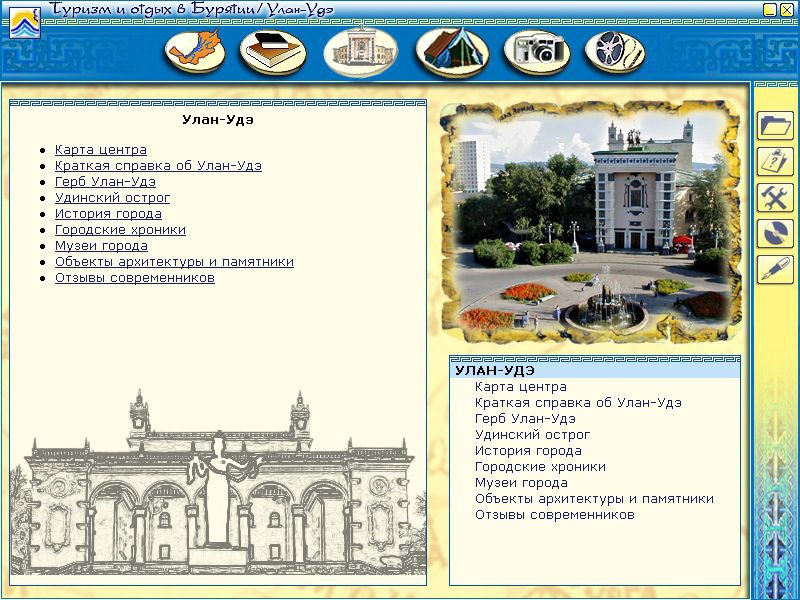The image size is (800, 600).
Task: Follow the 'Отзывы современников' link
Action: click(x=135, y=278)
